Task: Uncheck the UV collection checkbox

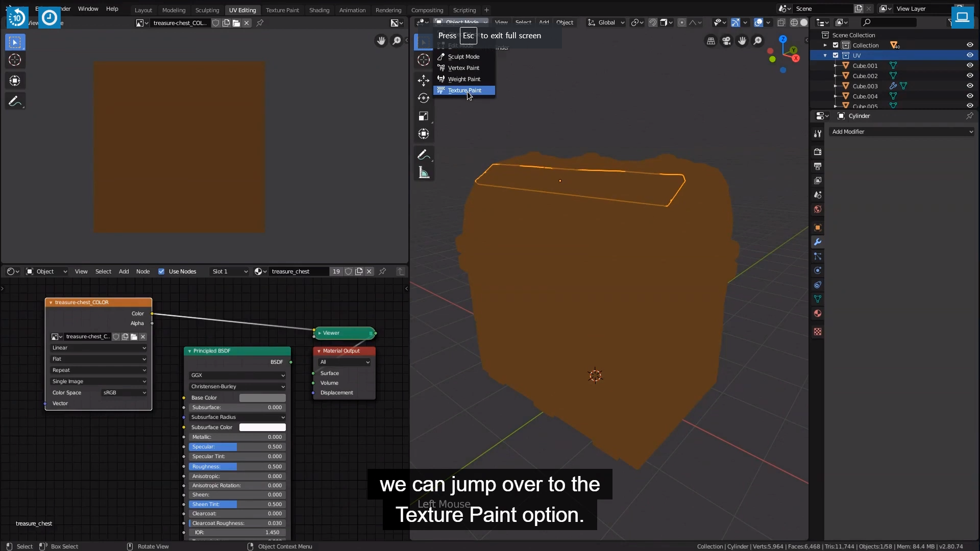Action: pyautogui.click(x=836, y=55)
